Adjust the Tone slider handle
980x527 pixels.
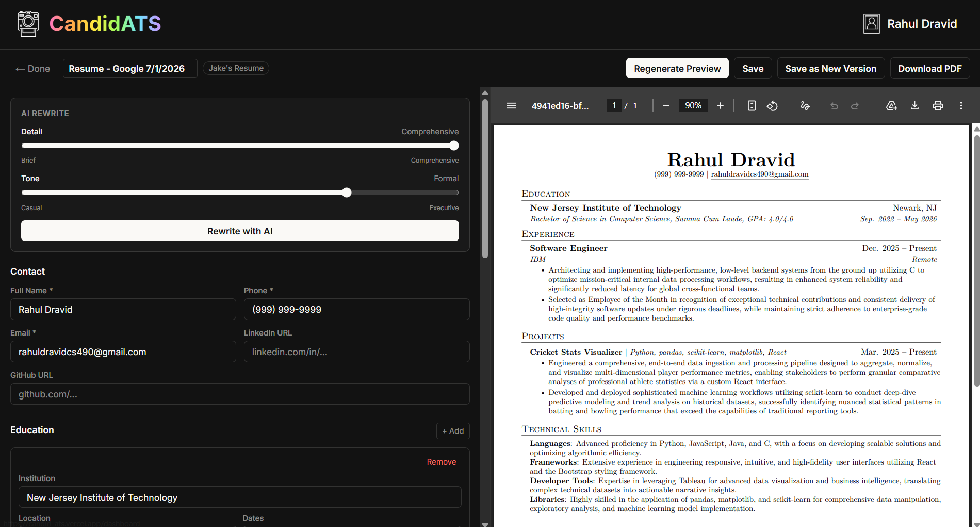(x=347, y=193)
